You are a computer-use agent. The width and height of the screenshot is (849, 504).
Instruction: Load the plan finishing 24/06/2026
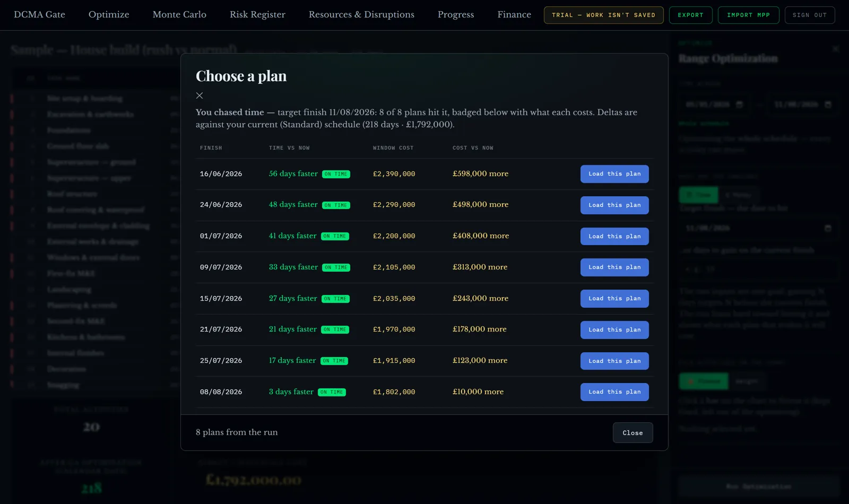tap(614, 205)
